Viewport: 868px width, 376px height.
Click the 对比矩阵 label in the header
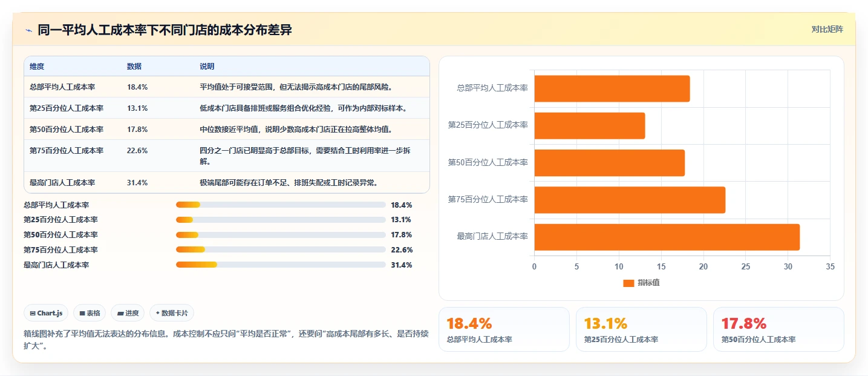827,29
